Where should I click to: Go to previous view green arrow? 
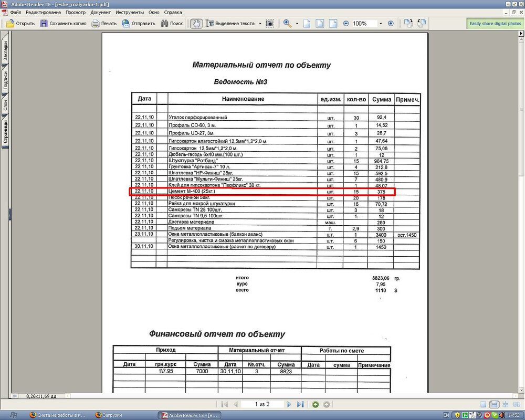316,404
